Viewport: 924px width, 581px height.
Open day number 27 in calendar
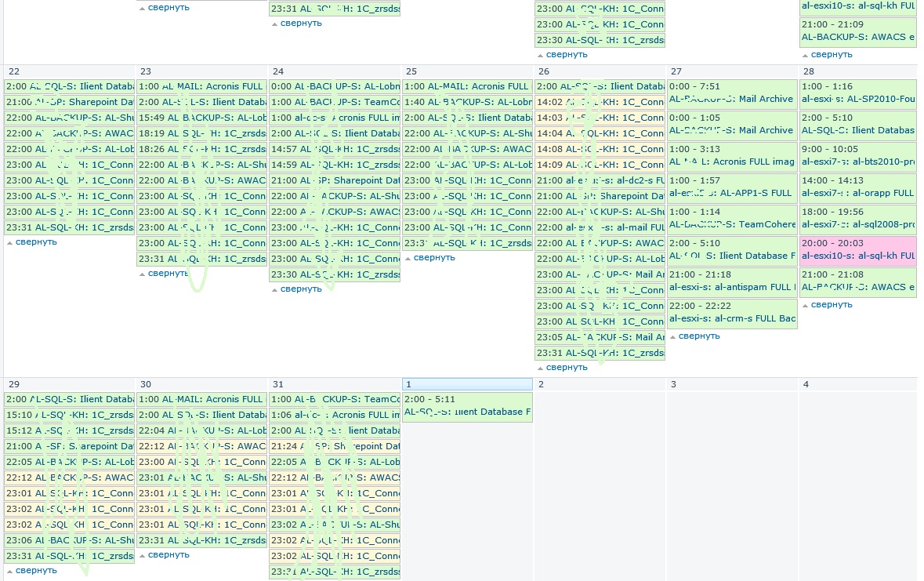pos(676,71)
